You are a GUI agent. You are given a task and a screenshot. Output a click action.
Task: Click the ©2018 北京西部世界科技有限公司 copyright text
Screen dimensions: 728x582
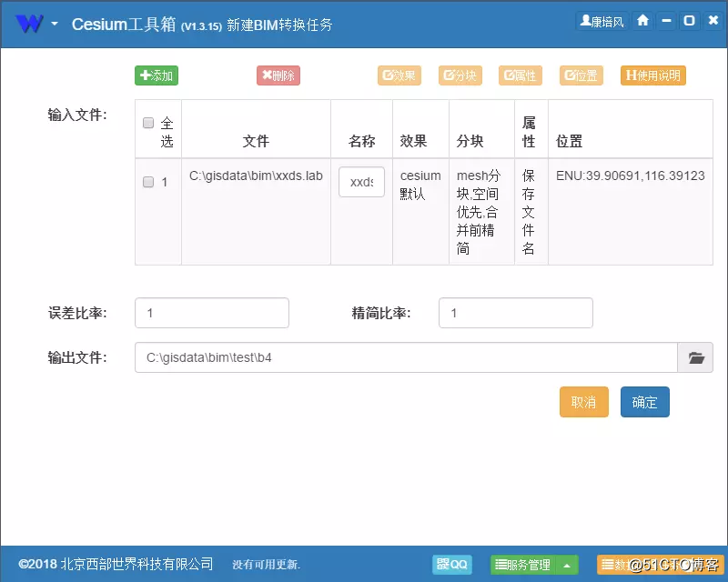(116, 564)
